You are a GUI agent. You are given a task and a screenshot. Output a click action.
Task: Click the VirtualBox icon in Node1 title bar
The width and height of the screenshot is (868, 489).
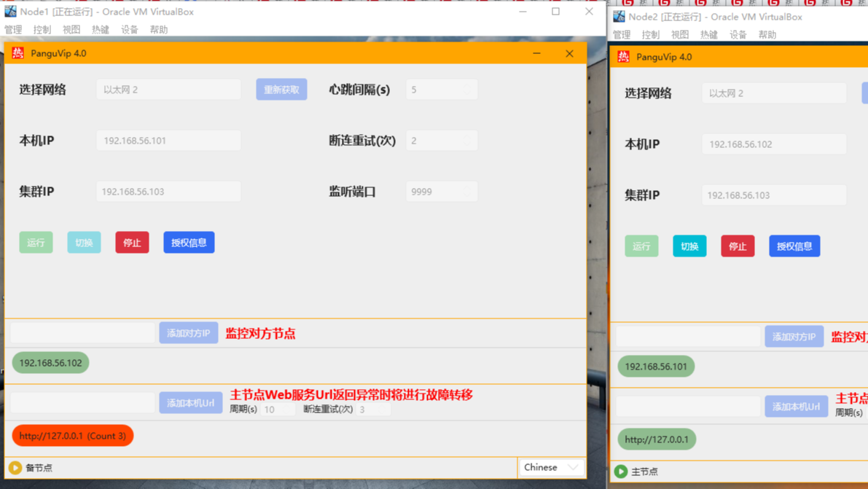pos(12,11)
